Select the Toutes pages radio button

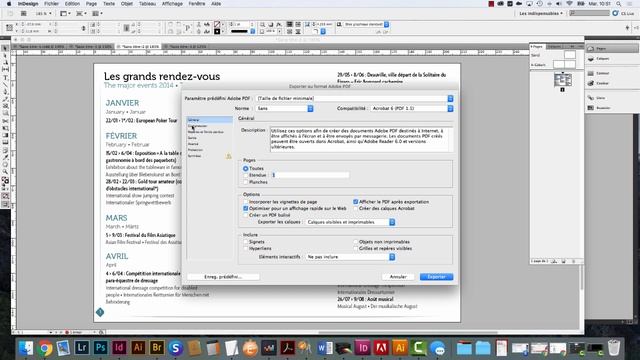pyautogui.click(x=246, y=168)
